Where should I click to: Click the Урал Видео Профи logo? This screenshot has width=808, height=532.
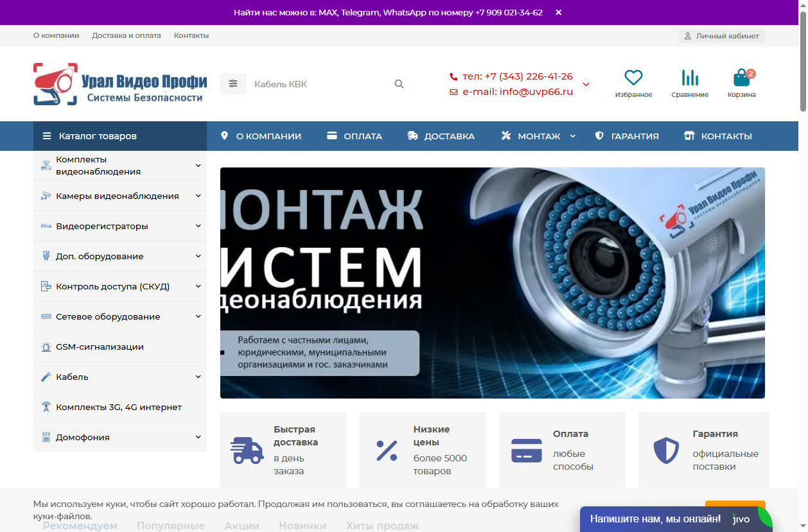(120, 83)
